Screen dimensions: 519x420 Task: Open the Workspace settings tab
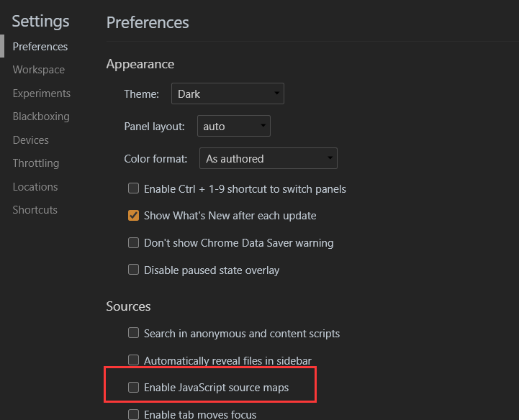(x=39, y=70)
